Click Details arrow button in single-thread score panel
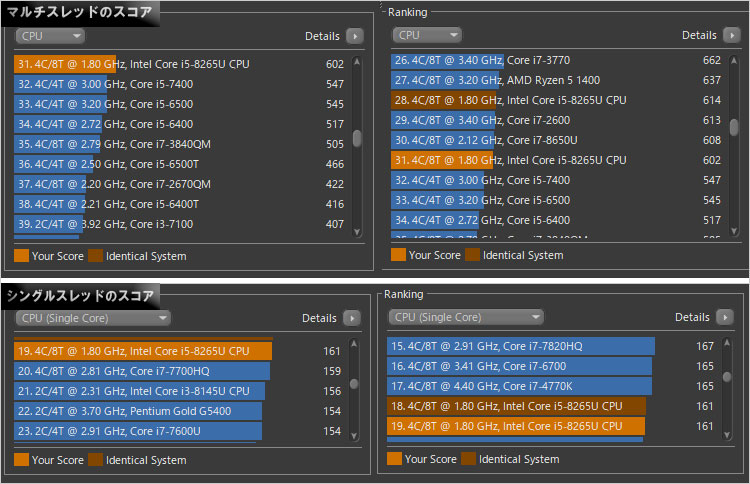 (352, 318)
